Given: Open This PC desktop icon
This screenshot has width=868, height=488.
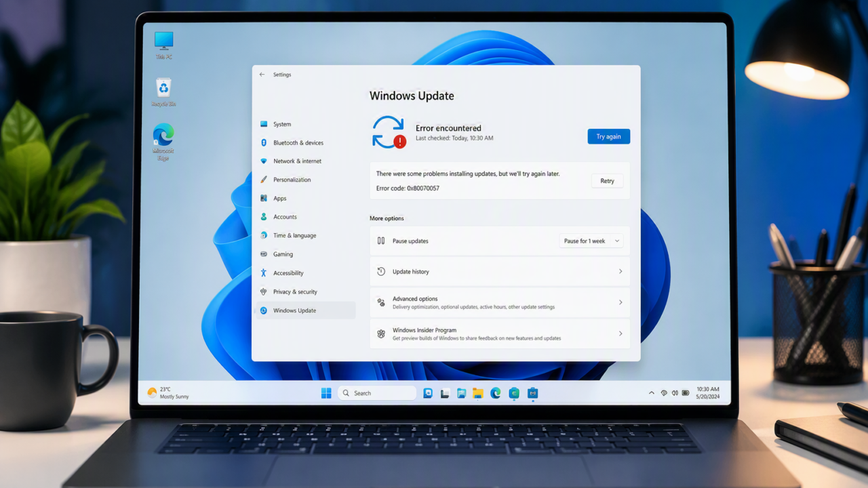Looking at the screenshot, I should tap(163, 45).
